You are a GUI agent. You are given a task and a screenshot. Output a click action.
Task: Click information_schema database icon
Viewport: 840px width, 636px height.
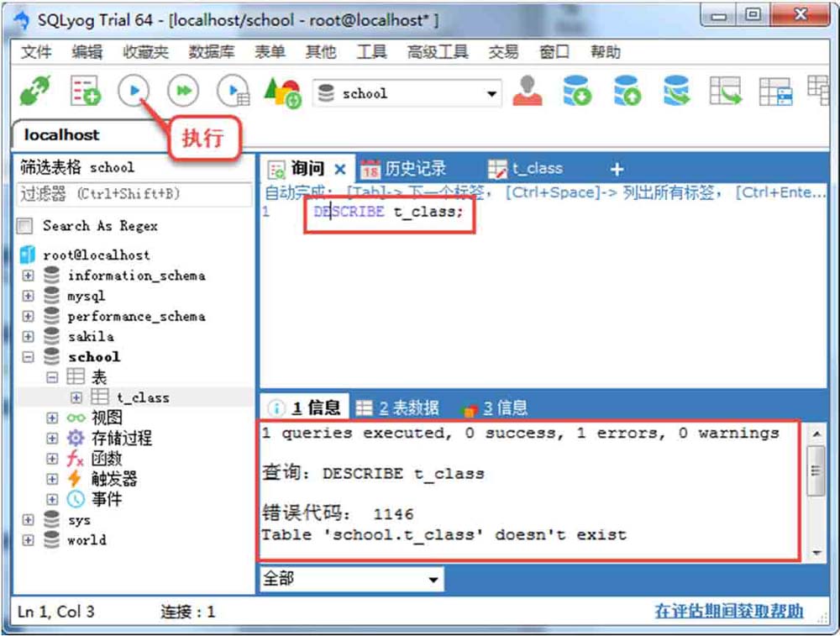(51, 276)
